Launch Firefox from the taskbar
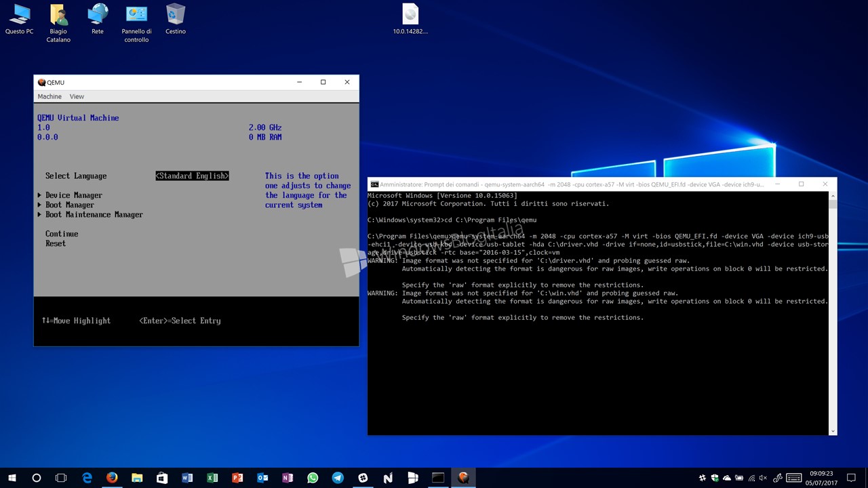 pyautogui.click(x=112, y=478)
